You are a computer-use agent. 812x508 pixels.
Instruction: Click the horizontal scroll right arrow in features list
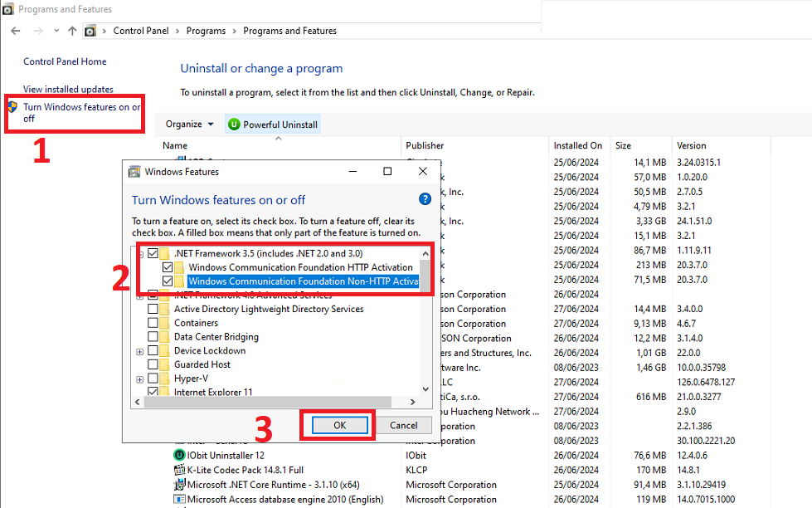click(413, 403)
